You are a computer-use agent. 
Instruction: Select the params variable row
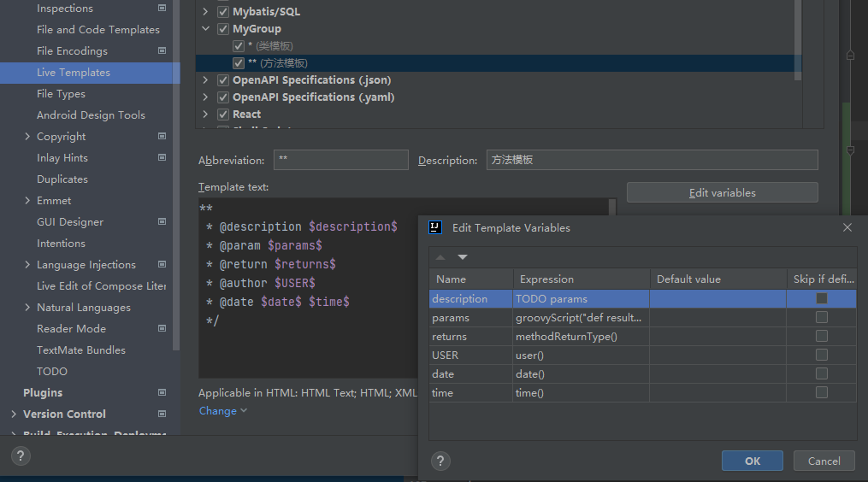tap(642, 318)
